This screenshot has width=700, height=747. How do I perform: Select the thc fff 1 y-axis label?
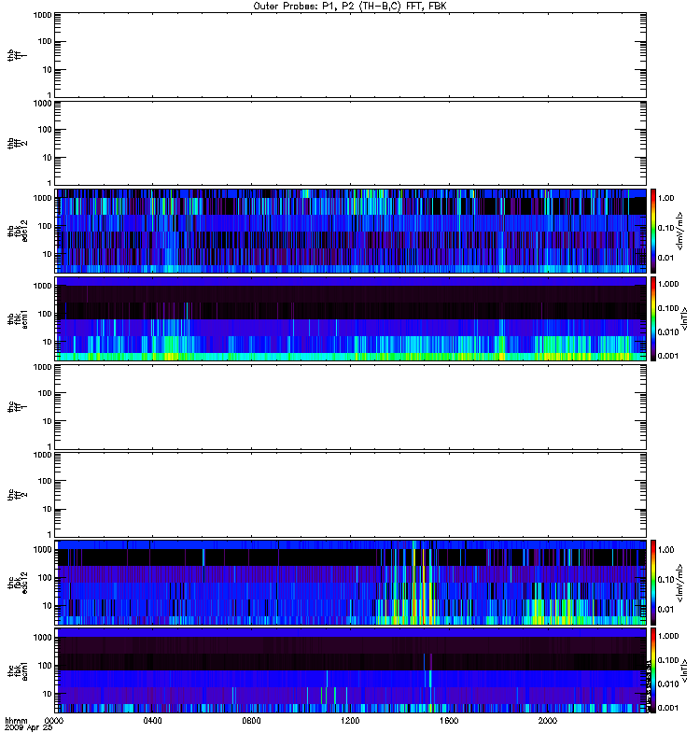click(x=17, y=407)
